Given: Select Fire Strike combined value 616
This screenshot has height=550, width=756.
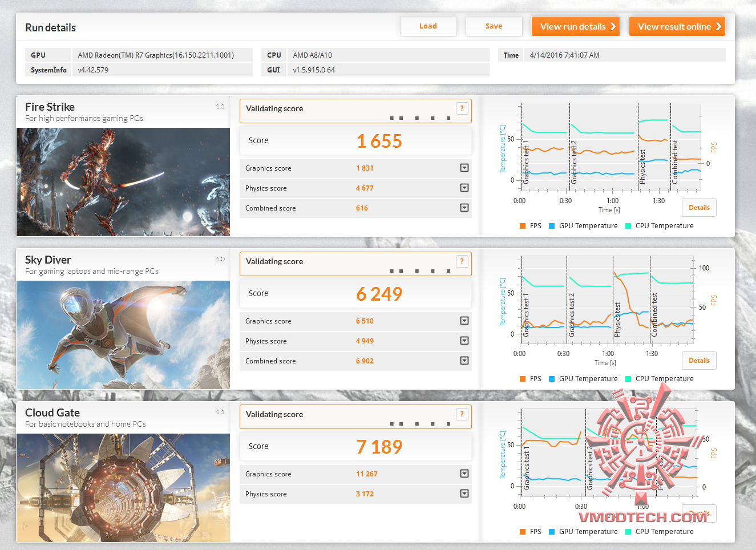Looking at the screenshot, I should point(362,208).
